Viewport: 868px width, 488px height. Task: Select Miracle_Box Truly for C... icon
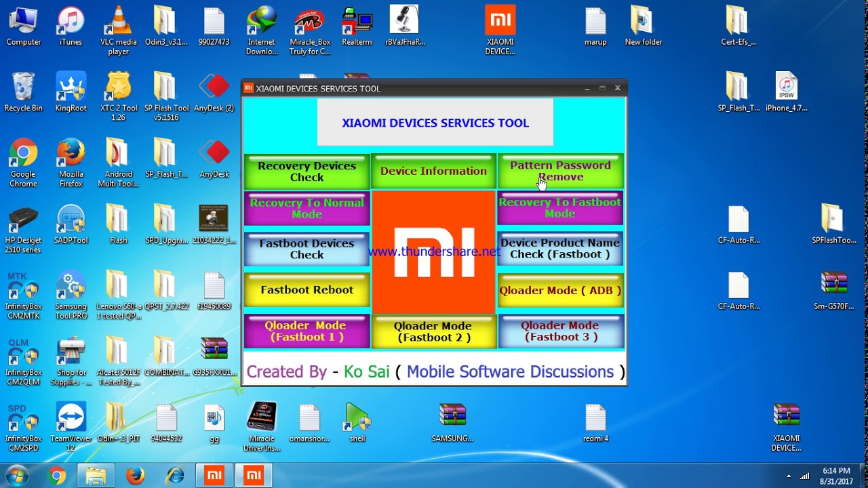click(x=310, y=30)
